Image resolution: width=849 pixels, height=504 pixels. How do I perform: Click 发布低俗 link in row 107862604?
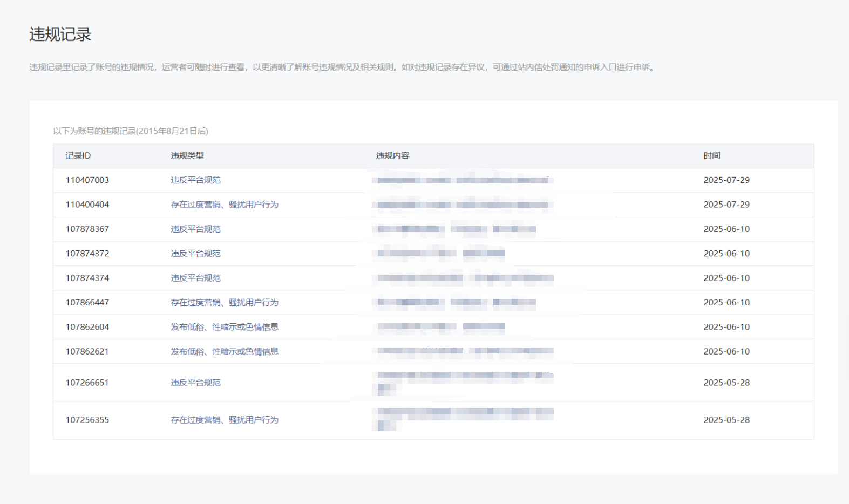click(x=225, y=327)
